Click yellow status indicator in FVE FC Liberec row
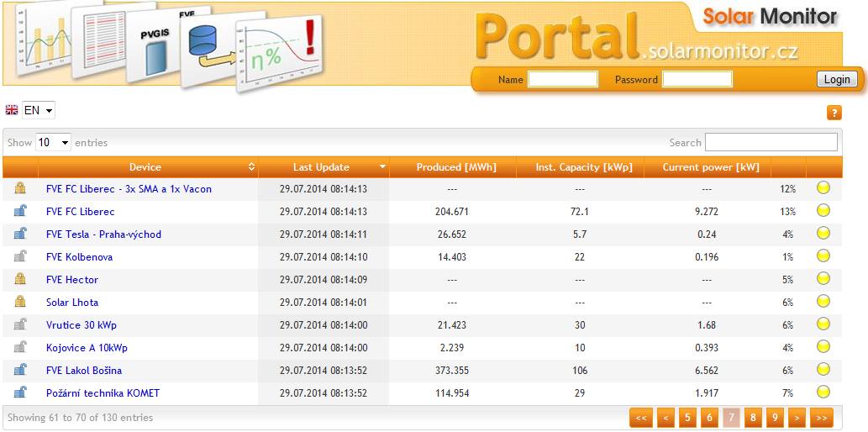868x432 pixels. click(823, 211)
